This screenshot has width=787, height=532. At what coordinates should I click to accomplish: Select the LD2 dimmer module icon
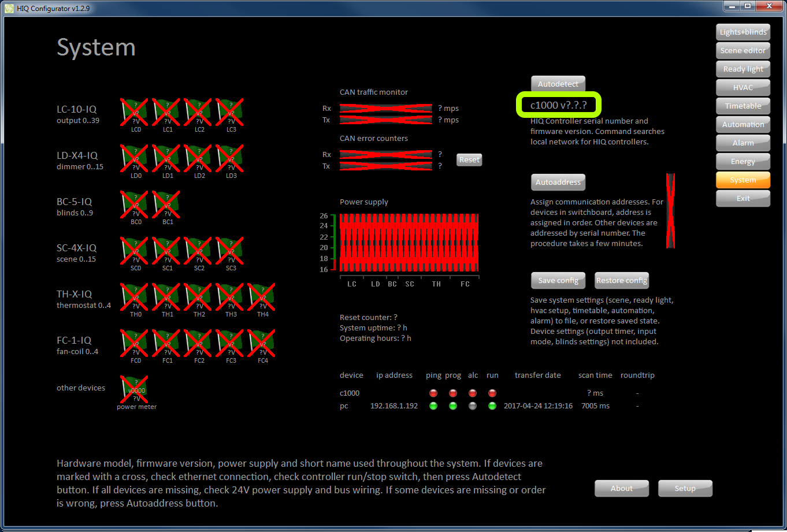(198, 158)
